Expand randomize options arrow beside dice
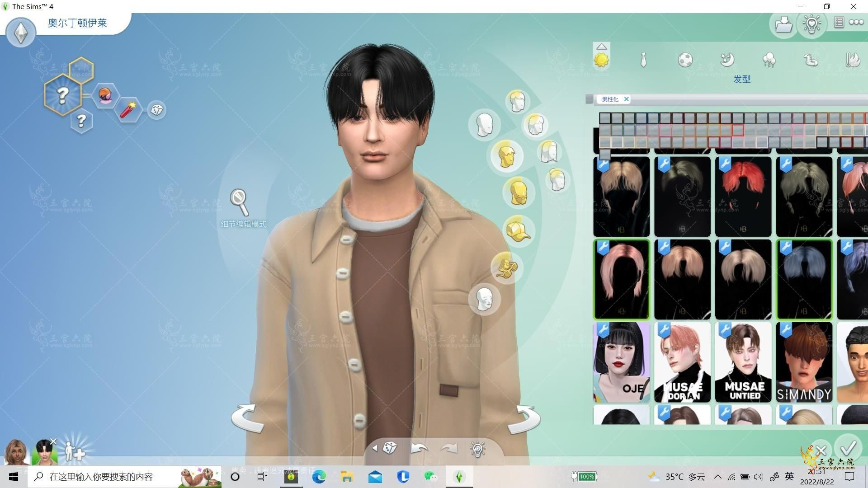 (374, 448)
